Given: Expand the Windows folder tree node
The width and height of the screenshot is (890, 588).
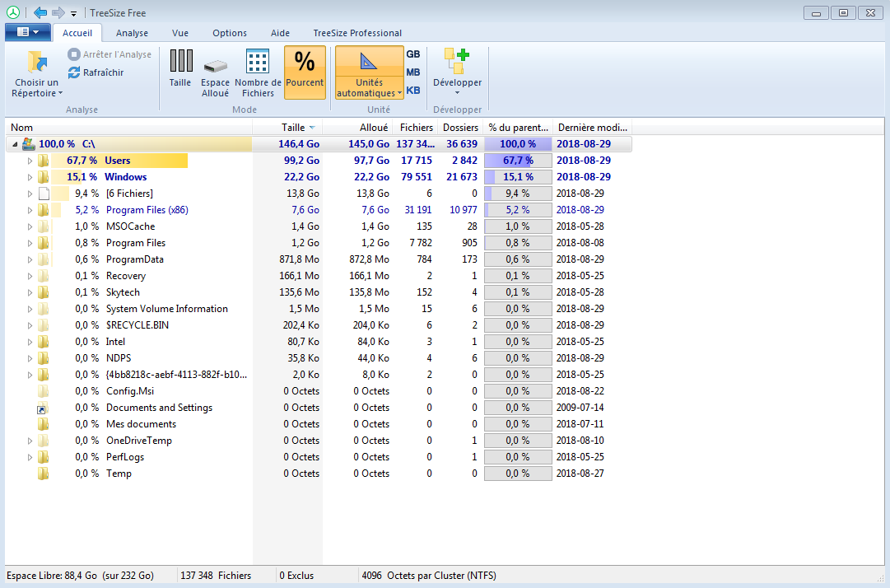Looking at the screenshot, I should tap(30, 177).
